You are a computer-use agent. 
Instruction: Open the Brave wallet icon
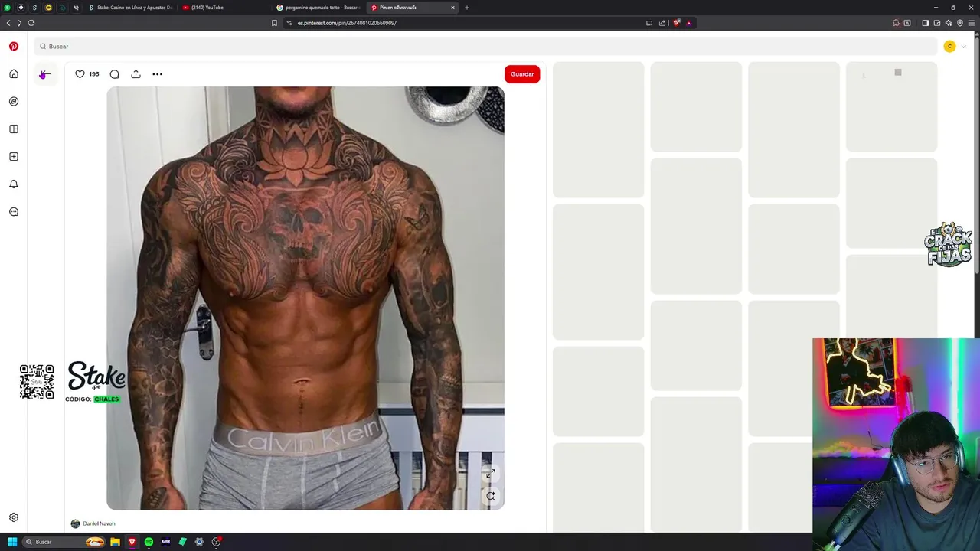coord(937,23)
